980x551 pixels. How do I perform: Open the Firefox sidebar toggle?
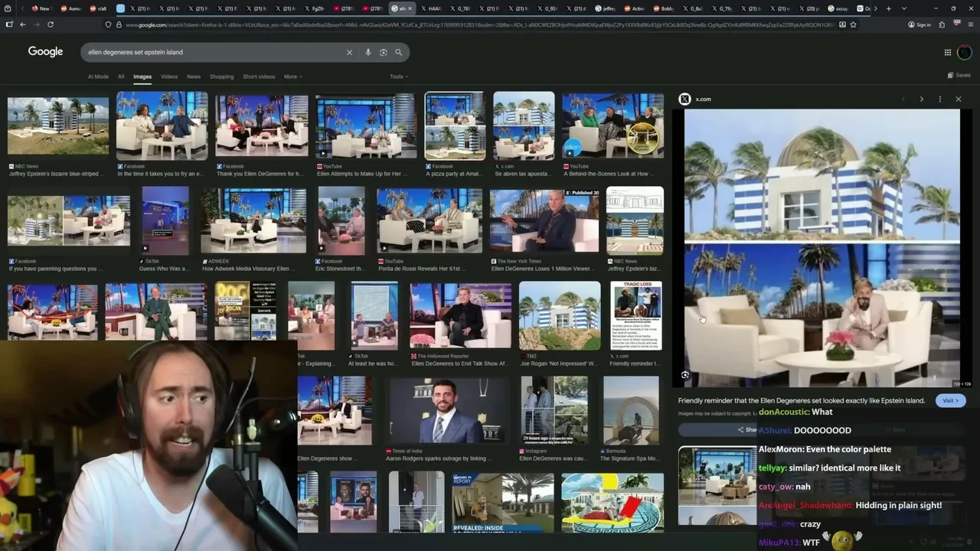point(9,24)
